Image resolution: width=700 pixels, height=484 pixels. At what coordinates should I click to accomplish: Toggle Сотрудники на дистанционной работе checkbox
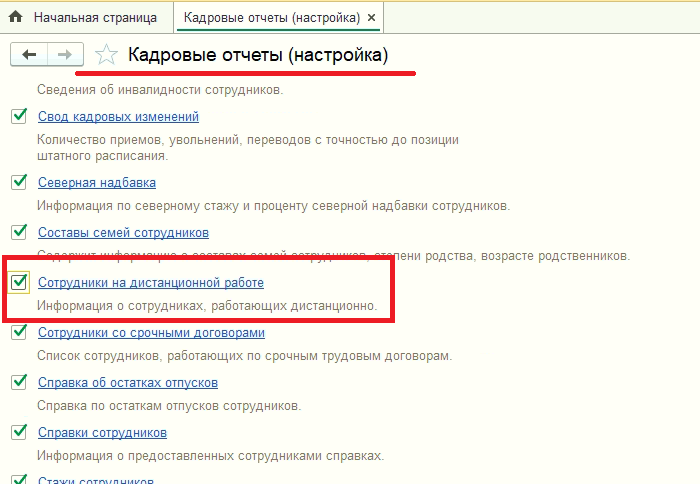pyautogui.click(x=19, y=282)
